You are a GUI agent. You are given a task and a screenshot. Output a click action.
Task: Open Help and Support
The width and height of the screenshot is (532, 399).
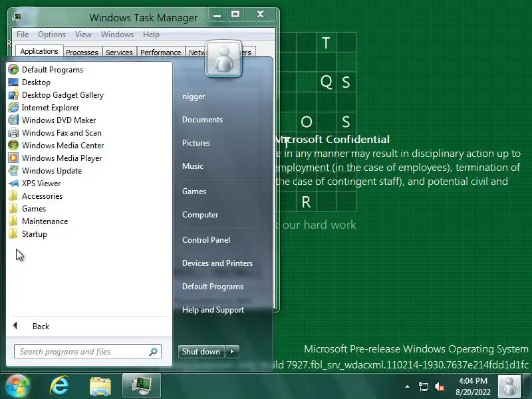[213, 310]
